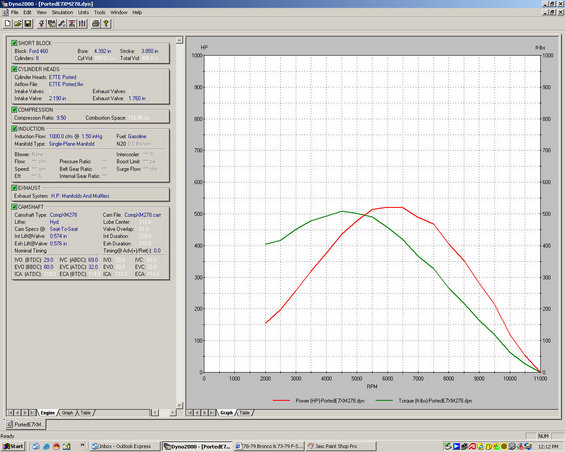Switch left pane to Table tab
Image resolution: width=565 pixels, height=452 pixels.
point(85,413)
